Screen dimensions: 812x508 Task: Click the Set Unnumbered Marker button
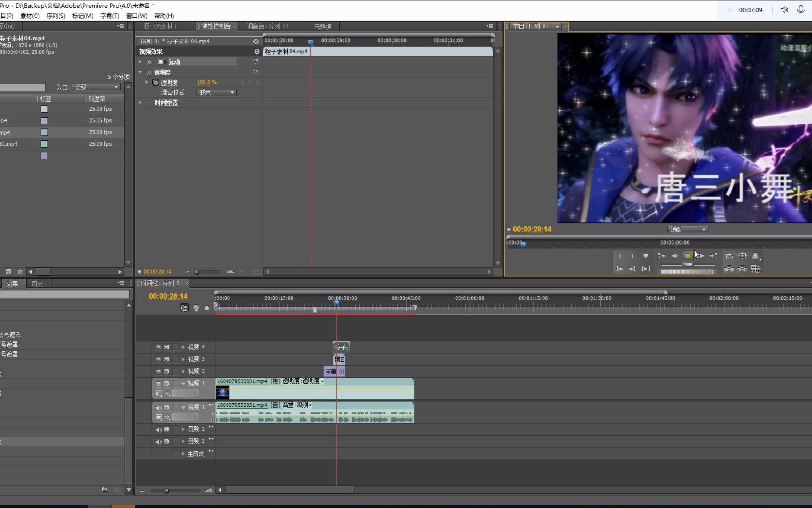pos(645,256)
